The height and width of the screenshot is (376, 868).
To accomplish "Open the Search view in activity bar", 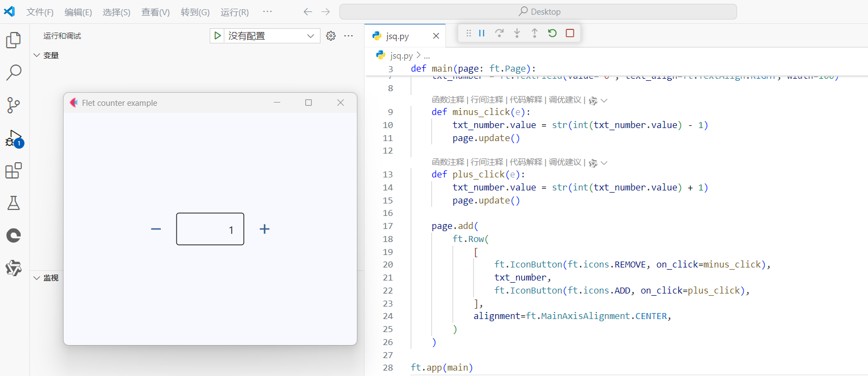I will point(14,72).
